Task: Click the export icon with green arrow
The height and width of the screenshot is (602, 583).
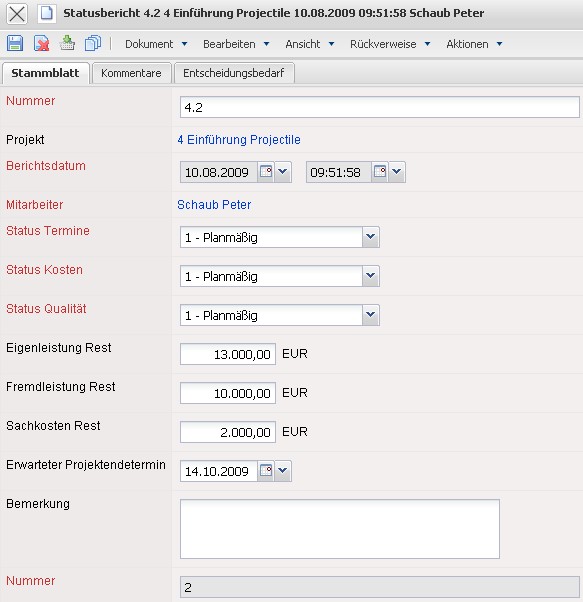Action: tap(67, 43)
